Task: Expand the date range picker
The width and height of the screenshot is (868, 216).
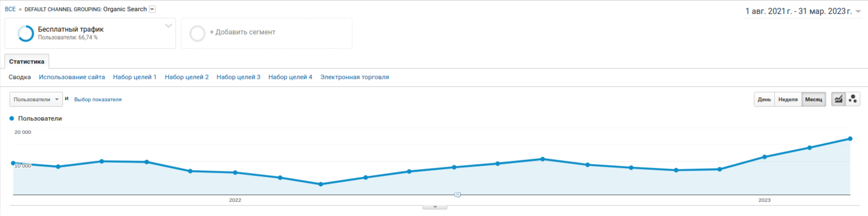Action: (x=803, y=11)
